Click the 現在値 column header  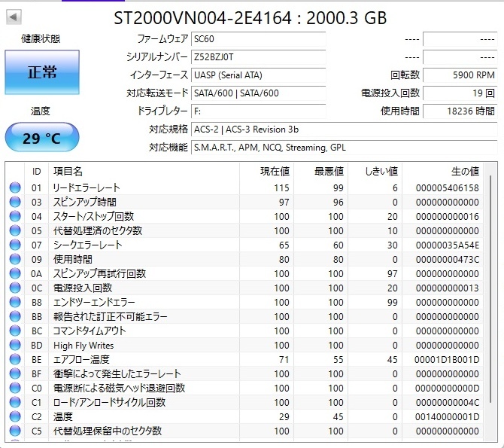coord(266,171)
